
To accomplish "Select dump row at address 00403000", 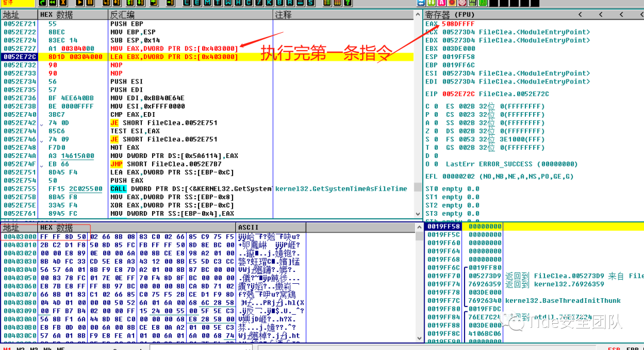I will click(x=153, y=237).
